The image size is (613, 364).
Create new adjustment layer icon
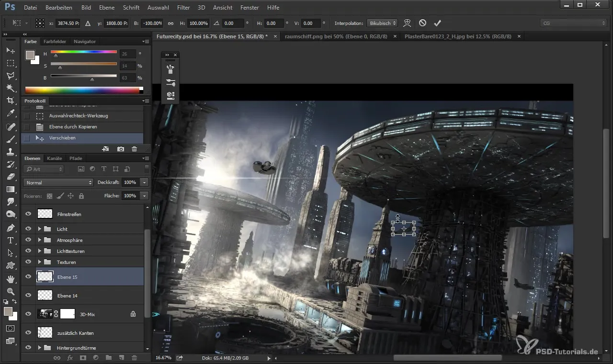(96, 357)
